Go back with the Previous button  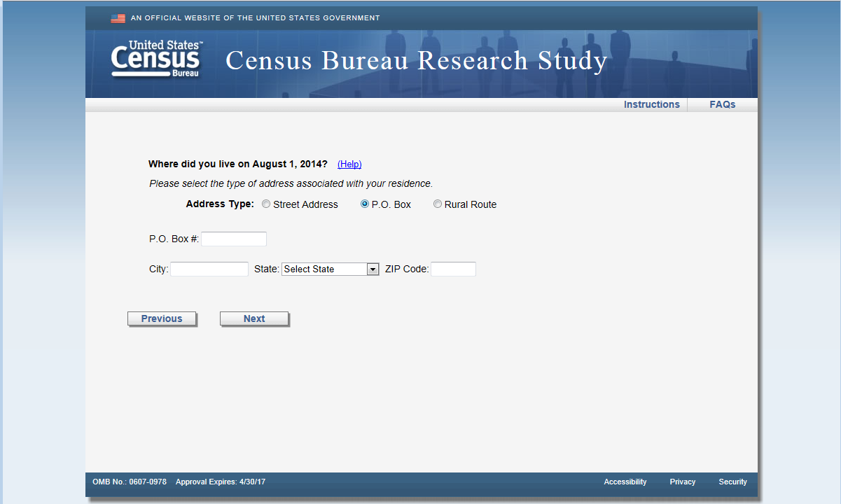162,318
